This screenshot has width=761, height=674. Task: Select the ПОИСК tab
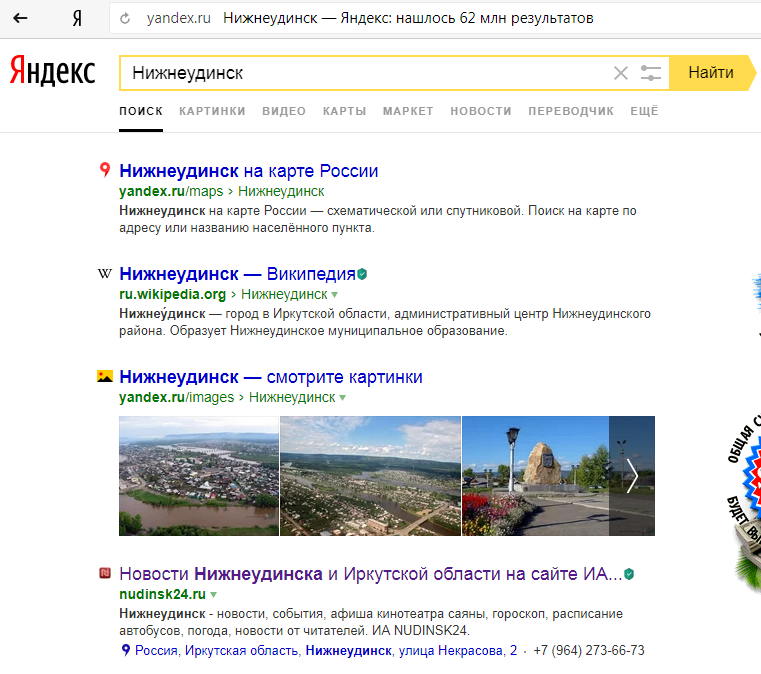(141, 111)
